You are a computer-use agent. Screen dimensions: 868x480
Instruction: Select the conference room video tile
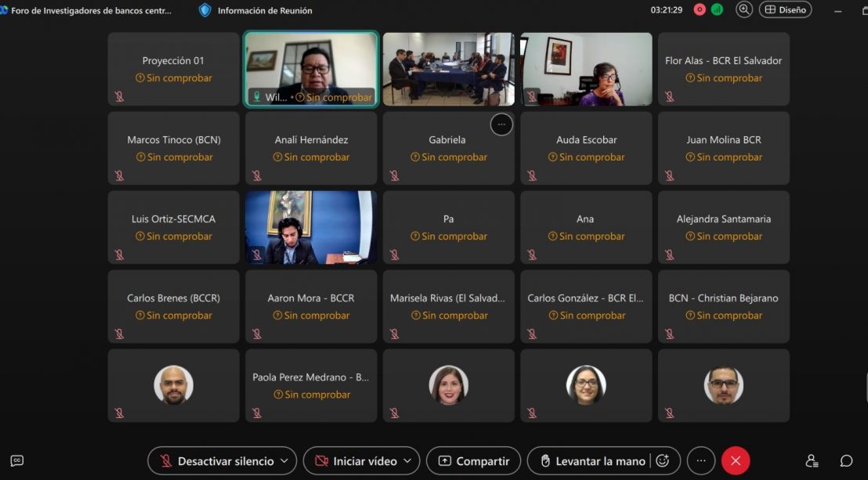(448, 69)
